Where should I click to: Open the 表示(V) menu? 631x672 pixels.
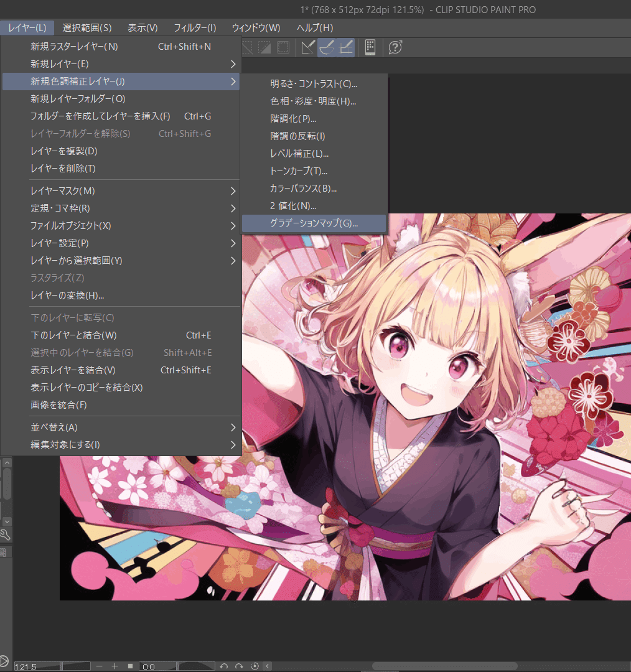(x=143, y=28)
